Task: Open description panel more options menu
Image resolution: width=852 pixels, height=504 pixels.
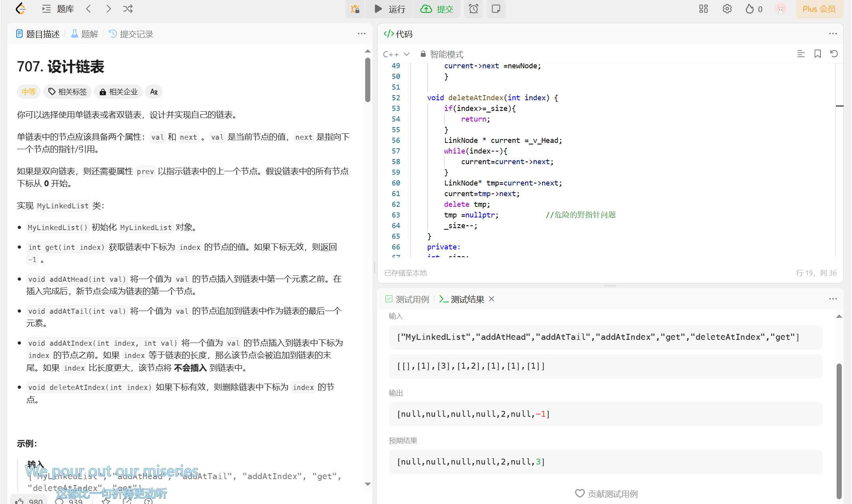Action: pos(361,34)
